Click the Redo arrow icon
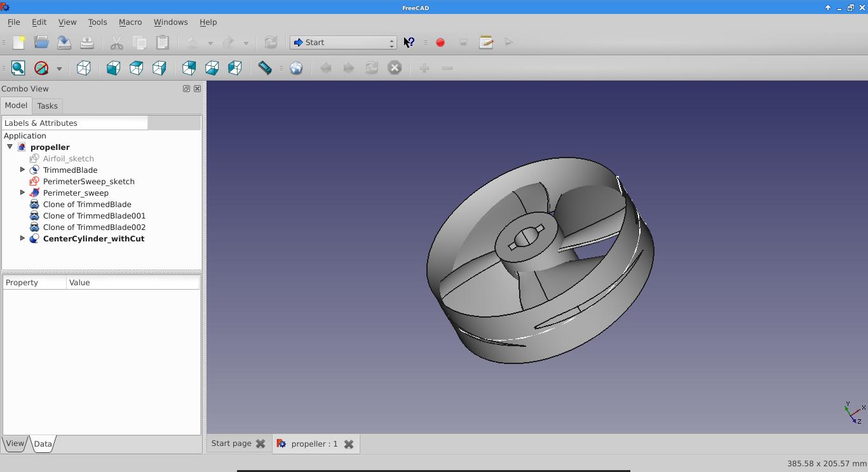This screenshot has width=868, height=472. (x=228, y=43)
